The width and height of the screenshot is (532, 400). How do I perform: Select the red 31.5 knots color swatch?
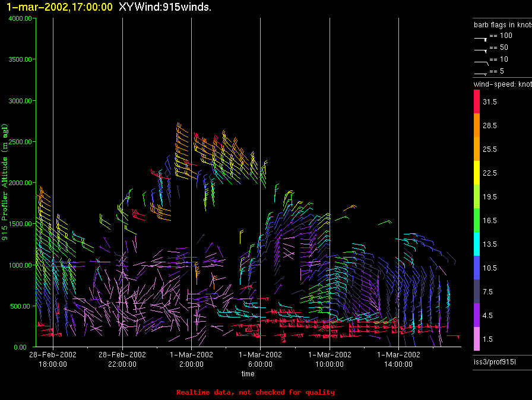[477, 102]
